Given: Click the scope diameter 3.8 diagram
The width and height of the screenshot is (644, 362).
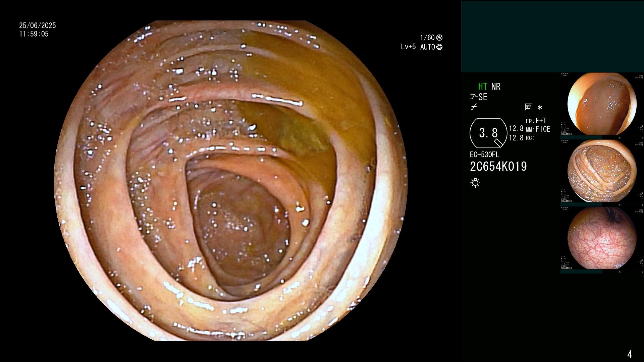Looking at the screenshot, I should tap(488, 133).
